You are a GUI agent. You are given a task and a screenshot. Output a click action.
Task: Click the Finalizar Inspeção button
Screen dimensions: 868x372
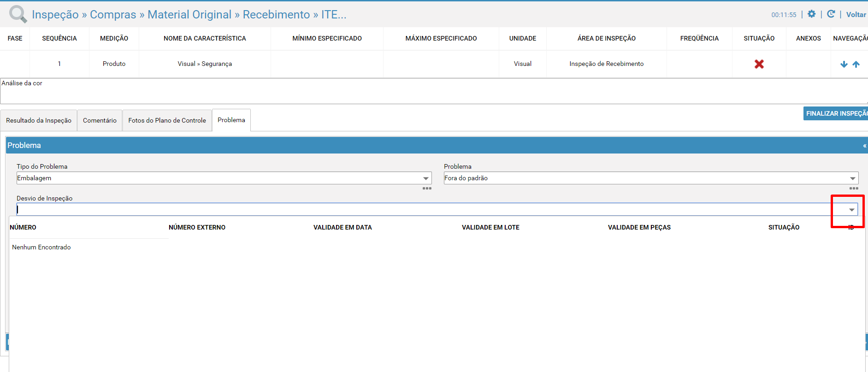click(x=836, y=113)
